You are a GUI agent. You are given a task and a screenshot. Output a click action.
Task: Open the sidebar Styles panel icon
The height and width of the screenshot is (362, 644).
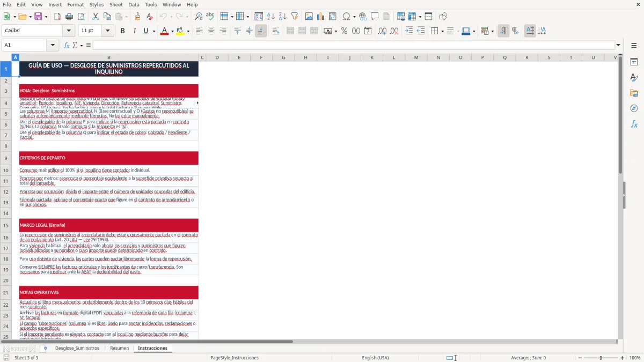point(634,77)
